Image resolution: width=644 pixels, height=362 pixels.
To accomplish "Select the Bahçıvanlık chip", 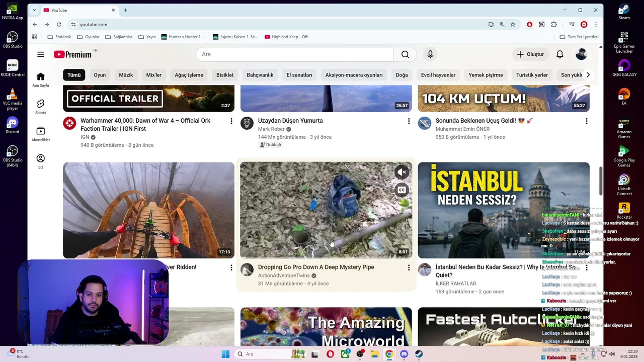I will pos(260,75).
